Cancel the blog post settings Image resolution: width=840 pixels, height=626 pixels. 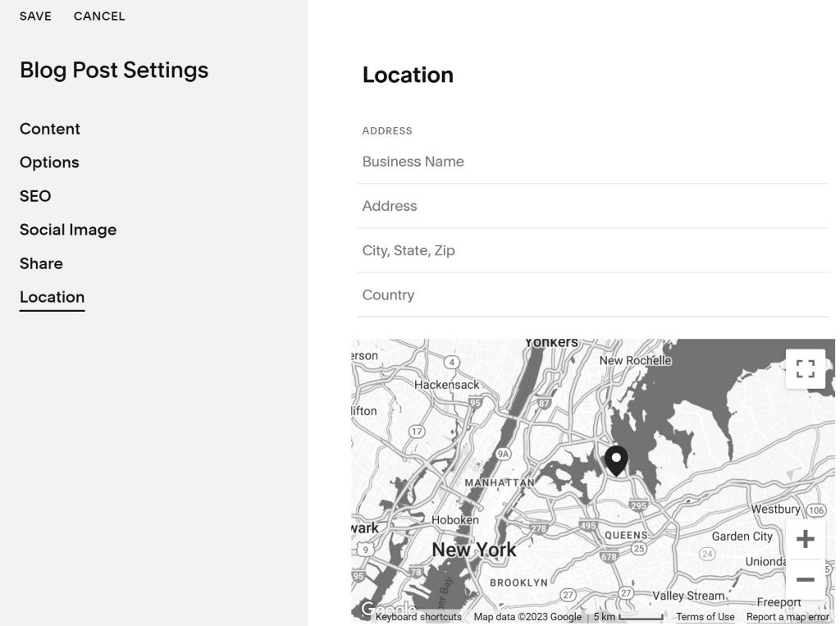point(99,16)
